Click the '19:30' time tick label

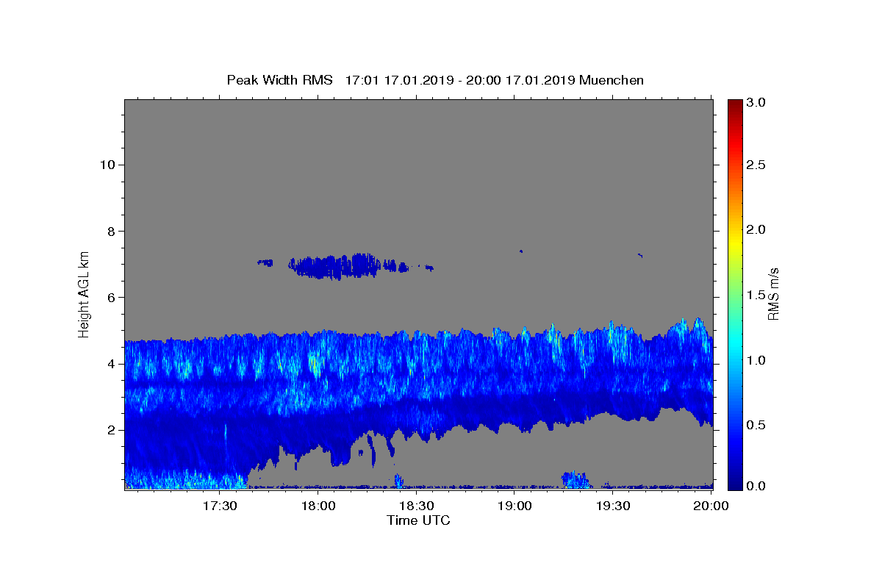(613, 506)
